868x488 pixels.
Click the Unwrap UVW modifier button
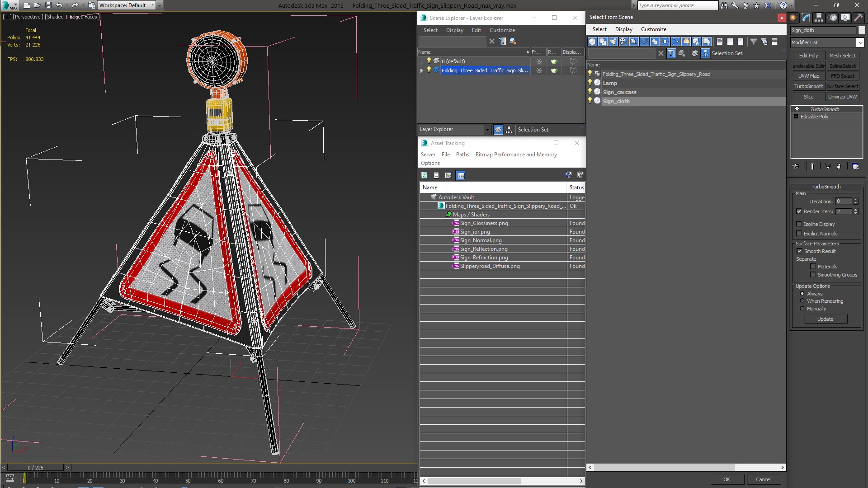point(842,97)
